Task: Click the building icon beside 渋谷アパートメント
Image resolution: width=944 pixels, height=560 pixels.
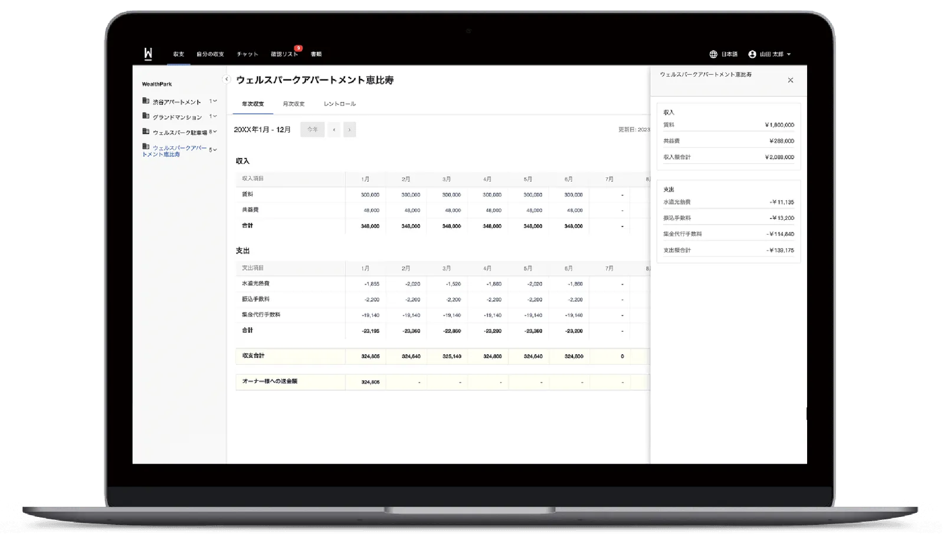Action: point(146,101)
